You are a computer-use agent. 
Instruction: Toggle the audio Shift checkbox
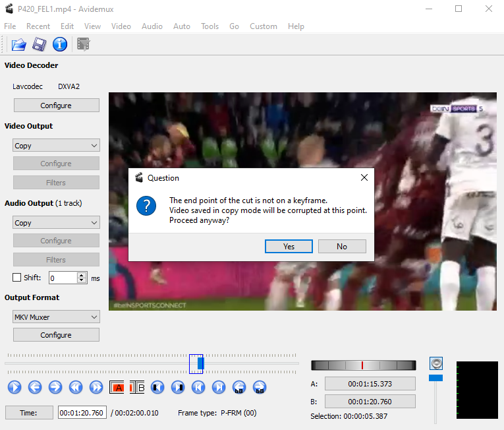[x=18, y=278]
